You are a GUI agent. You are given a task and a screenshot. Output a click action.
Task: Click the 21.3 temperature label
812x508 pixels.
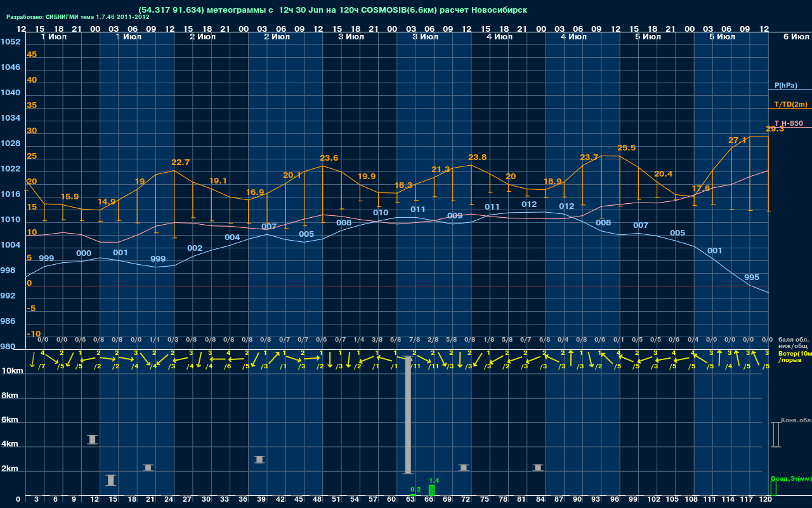441,170
